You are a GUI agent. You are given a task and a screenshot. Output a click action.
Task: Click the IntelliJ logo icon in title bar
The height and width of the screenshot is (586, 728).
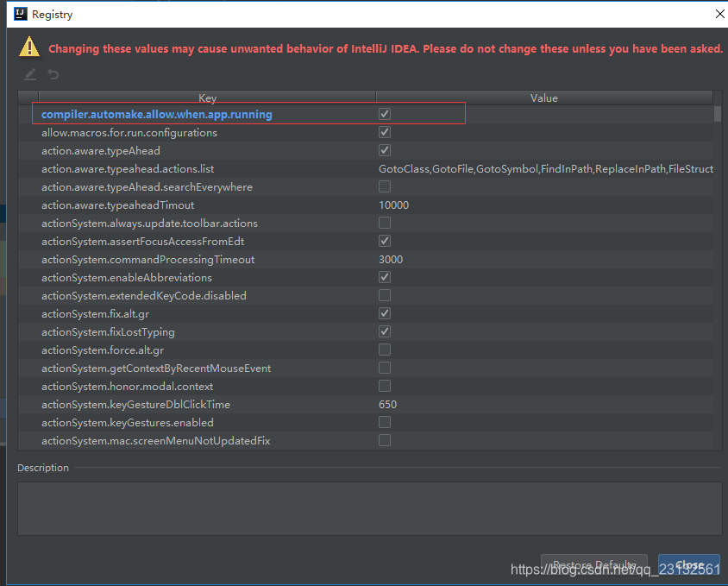point(21,14)
